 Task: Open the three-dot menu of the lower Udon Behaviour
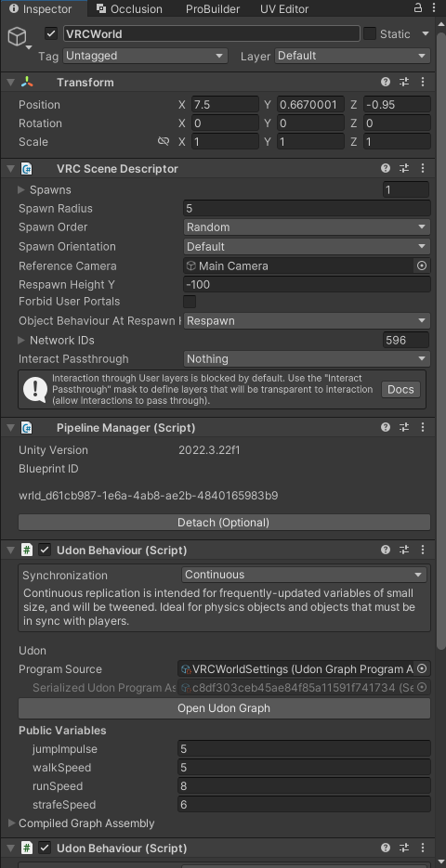point(423,848)
